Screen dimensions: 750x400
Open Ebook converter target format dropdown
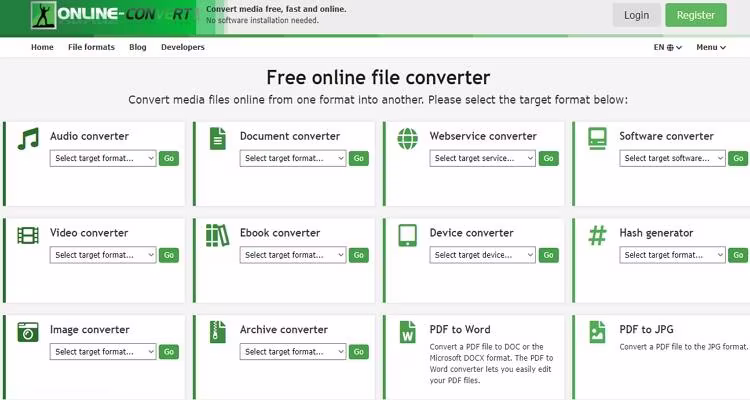tap(293, 255)
